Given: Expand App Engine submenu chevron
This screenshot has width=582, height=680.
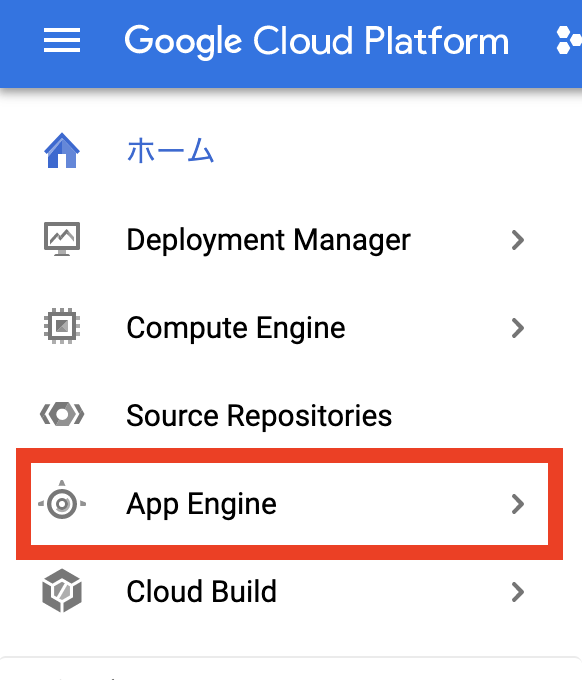Looking at the screenshot, I should click(x=518, y=504).
